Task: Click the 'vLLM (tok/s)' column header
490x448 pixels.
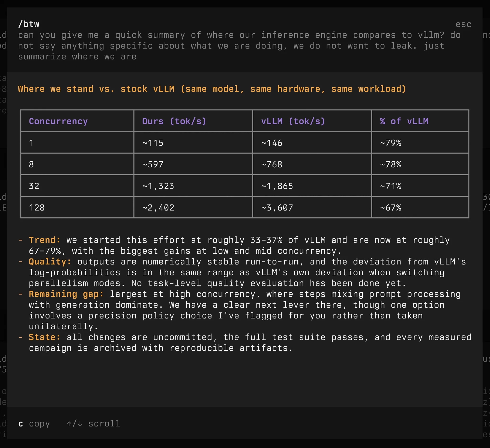Action: tap(293, 121)
